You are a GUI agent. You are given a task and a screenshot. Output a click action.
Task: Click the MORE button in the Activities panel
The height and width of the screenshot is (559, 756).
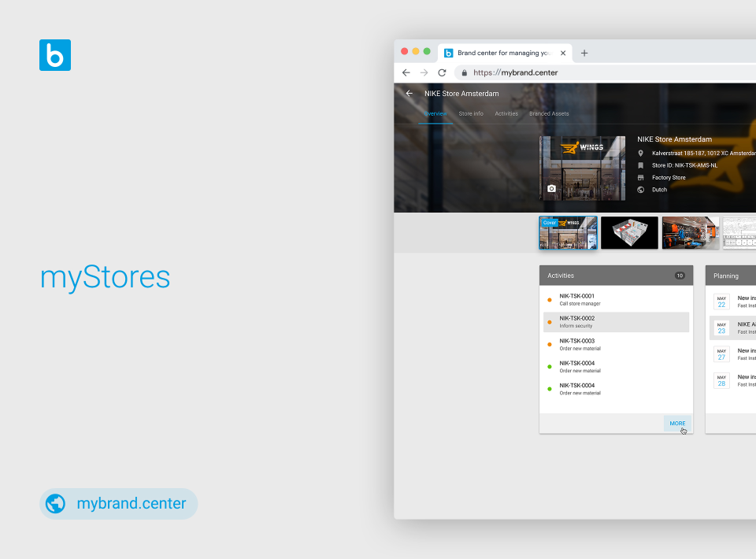click(677, 423)
